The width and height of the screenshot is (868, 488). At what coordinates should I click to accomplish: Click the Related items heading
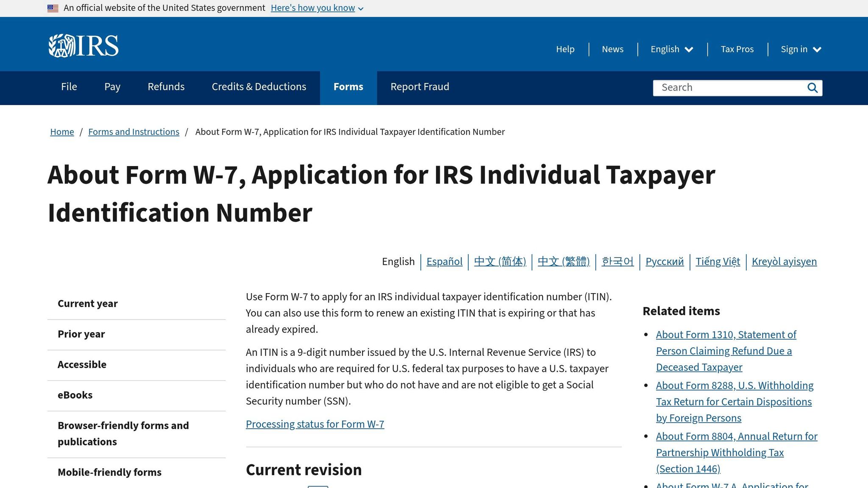[681, 311]
